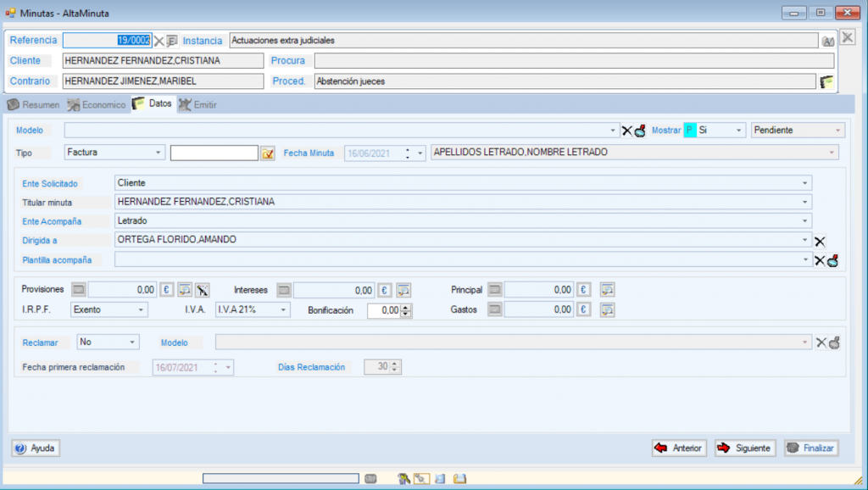Open the calendar icon beside the Factura number

268,153
